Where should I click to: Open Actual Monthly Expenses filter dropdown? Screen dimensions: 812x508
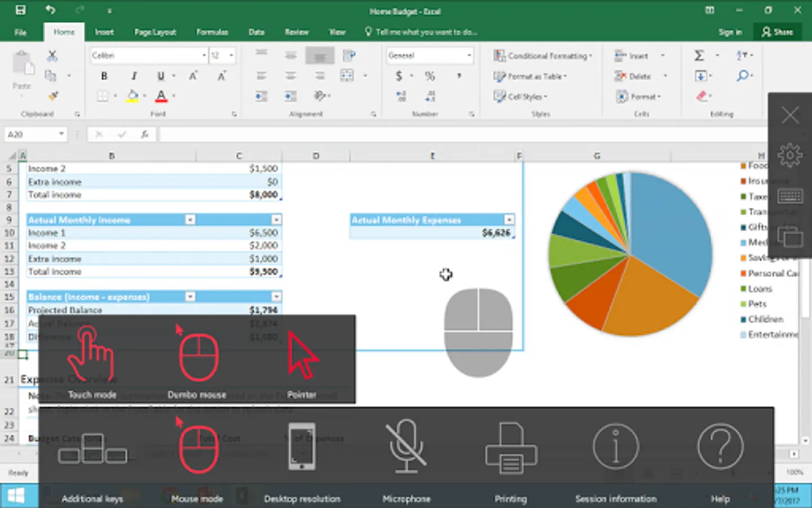pos(509,220)
